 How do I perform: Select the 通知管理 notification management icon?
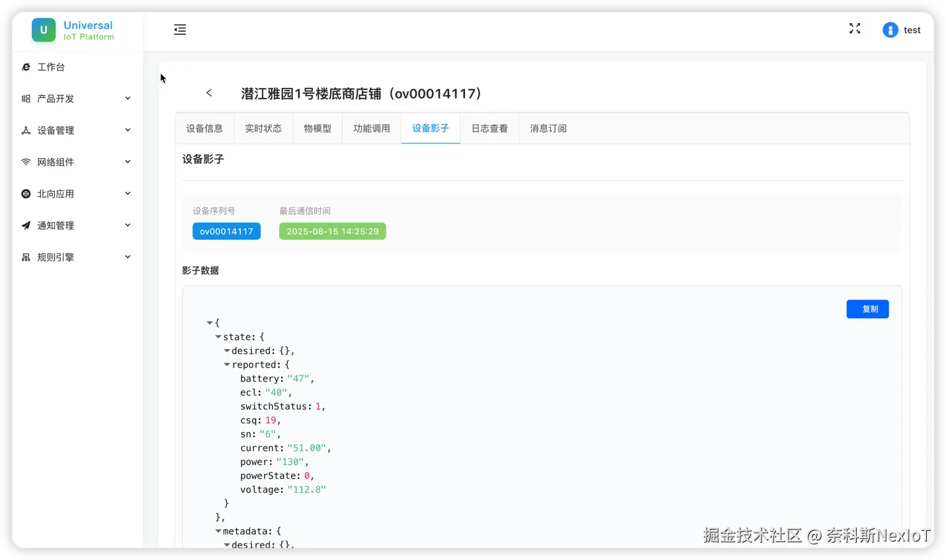(26, 225)
